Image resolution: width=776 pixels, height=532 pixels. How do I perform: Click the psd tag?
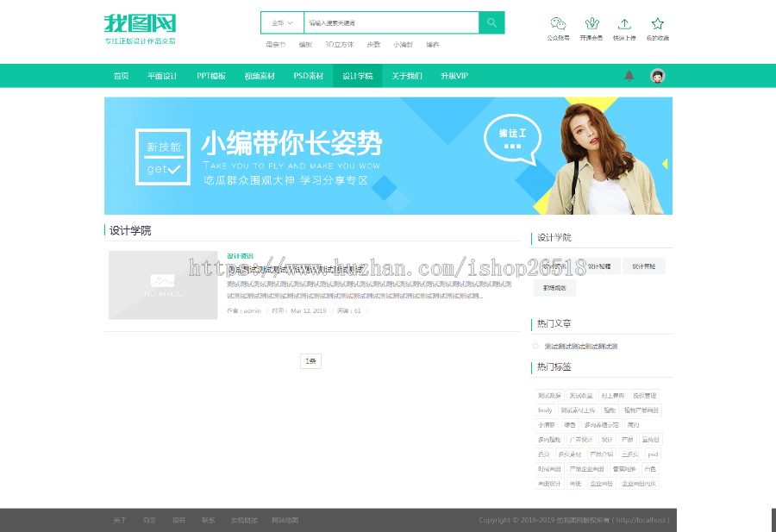coord(653,454)
